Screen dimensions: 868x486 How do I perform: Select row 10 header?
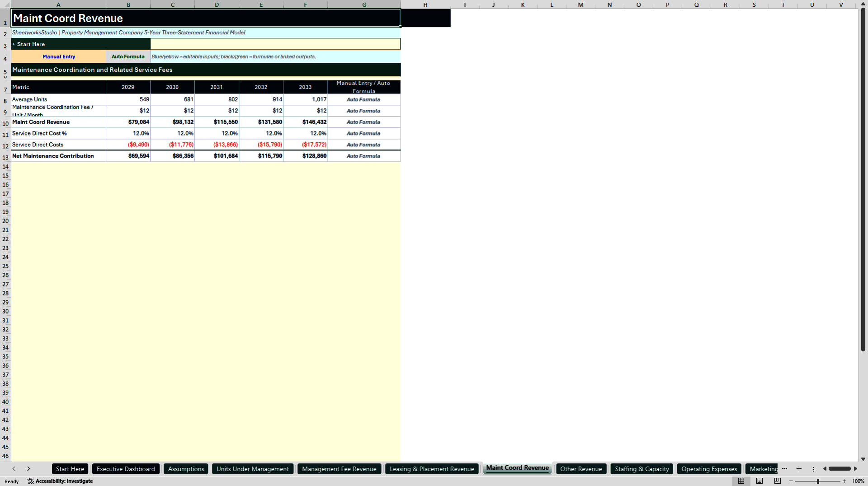point(5,123)
